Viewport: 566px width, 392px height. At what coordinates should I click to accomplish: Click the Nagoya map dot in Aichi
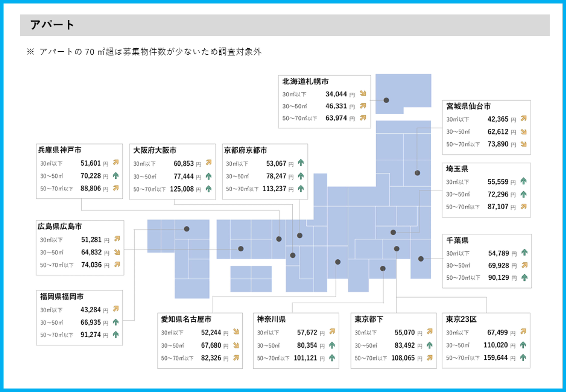point(338,262)
